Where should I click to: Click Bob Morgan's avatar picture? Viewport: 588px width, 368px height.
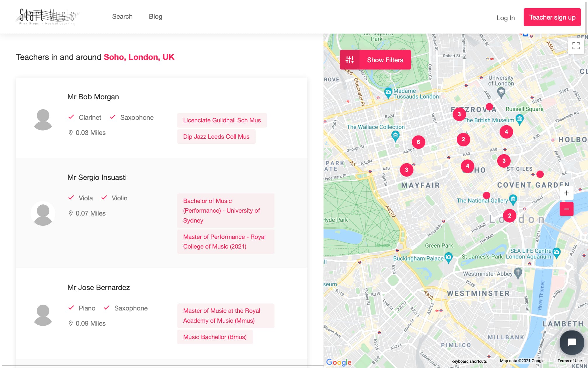(43, 120)
